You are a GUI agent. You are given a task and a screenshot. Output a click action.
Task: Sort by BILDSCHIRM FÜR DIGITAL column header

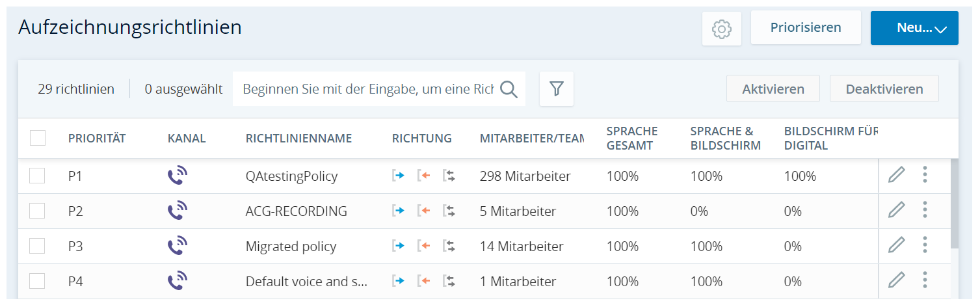831,138
